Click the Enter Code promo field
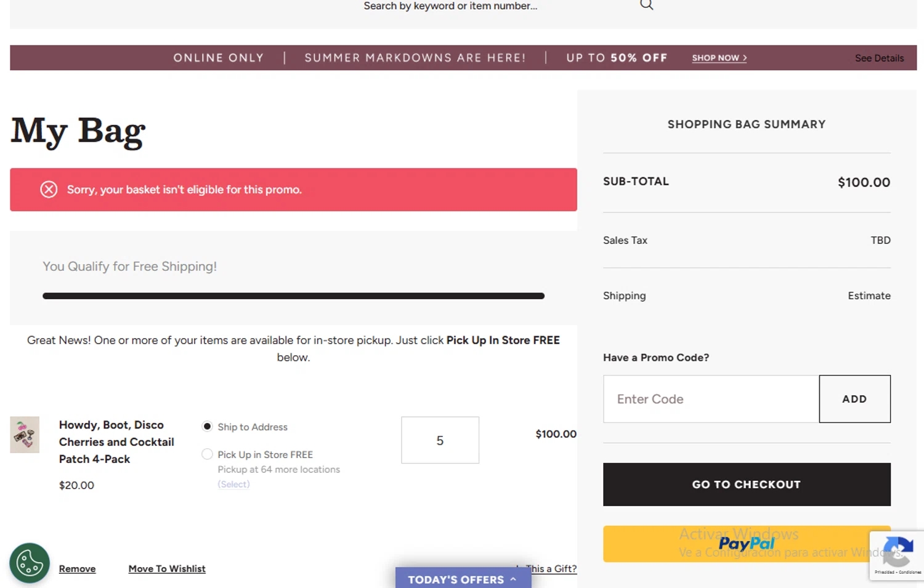Screen dimensions: 924x588 [x=711, y=399]
